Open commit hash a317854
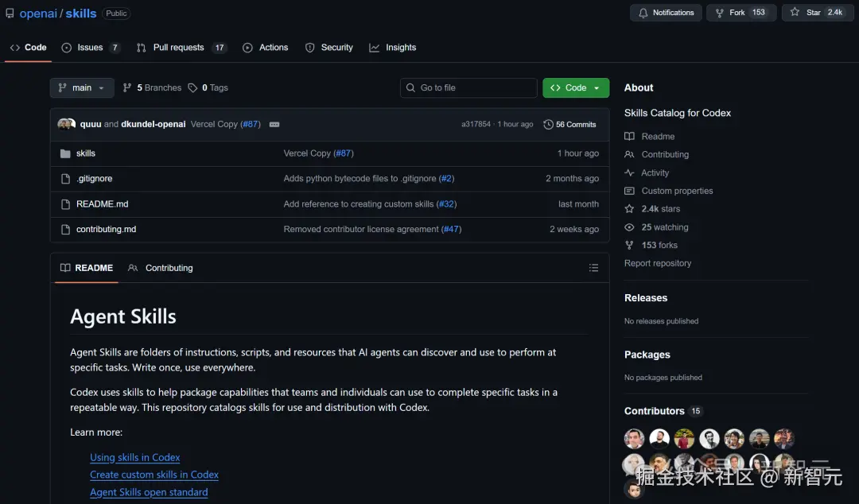Image resolution: width=859 pixels, height=504 pixels. click(476, 124)
